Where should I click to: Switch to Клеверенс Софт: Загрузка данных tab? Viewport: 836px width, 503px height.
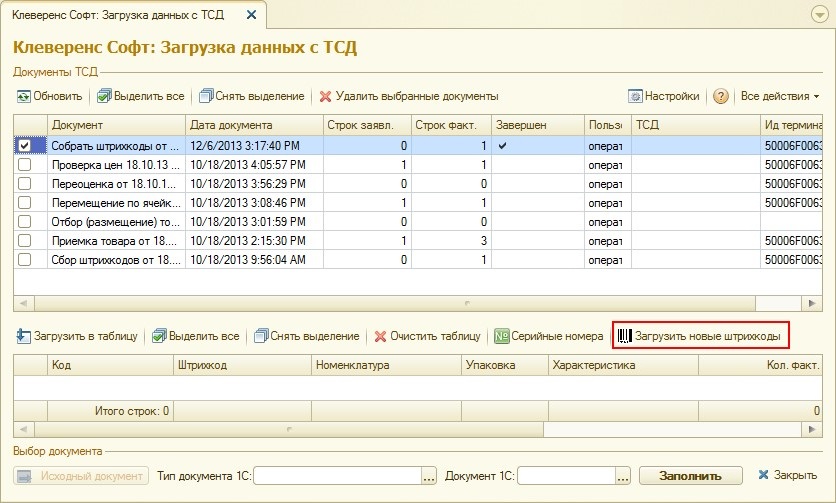pos(118,15)
